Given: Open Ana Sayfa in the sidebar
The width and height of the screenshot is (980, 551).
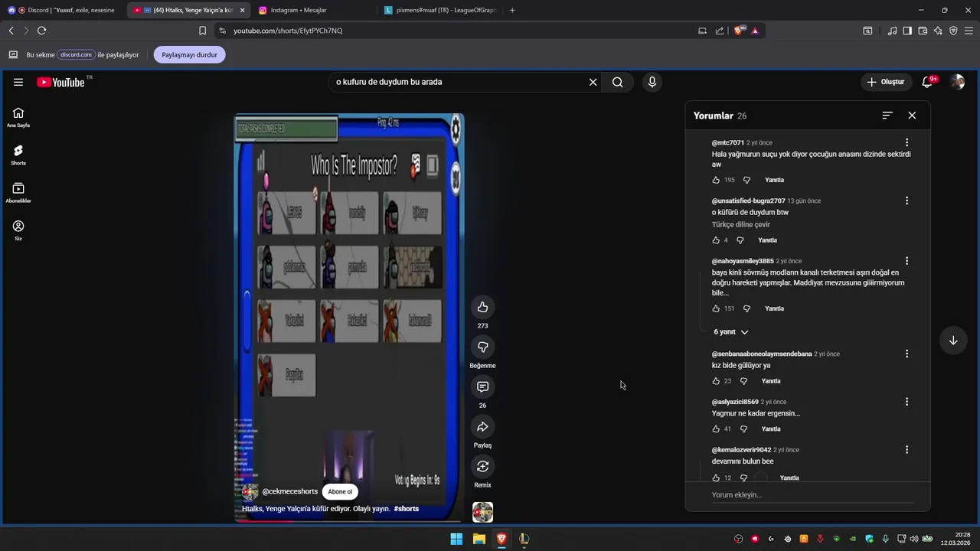Looking at the screenshot, I should click(18, 117).
